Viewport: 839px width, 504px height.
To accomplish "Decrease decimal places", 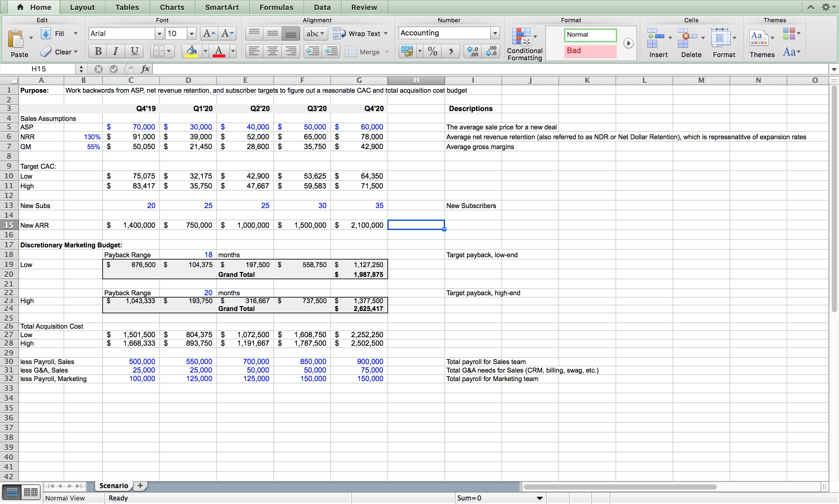I will 491,51.
